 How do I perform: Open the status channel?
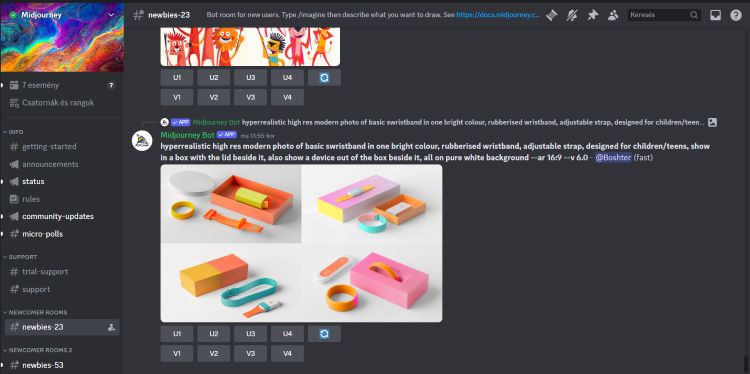[61, 181]
